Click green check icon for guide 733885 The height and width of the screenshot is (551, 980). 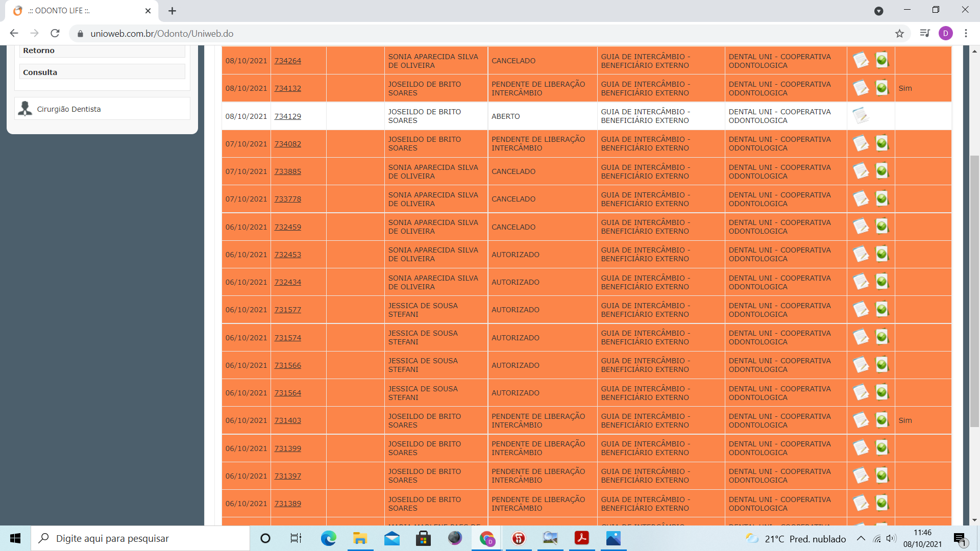pyautogui.click(x=881, y=171)
